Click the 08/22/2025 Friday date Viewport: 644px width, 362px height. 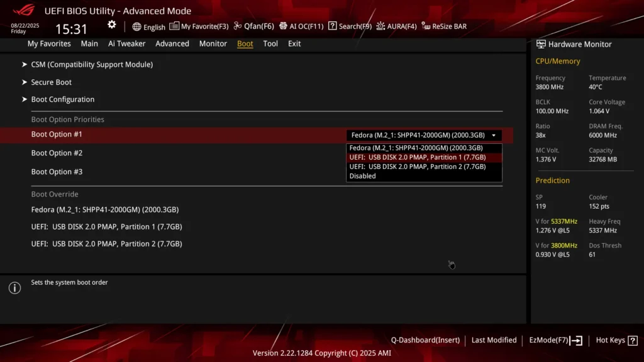(x=25, y=28)
